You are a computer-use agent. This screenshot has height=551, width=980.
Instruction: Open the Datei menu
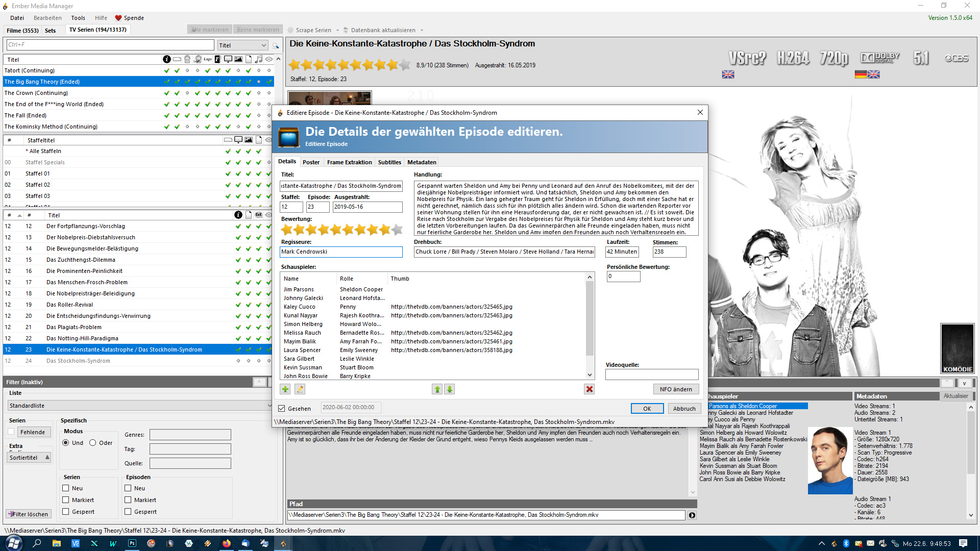[17, 18]
